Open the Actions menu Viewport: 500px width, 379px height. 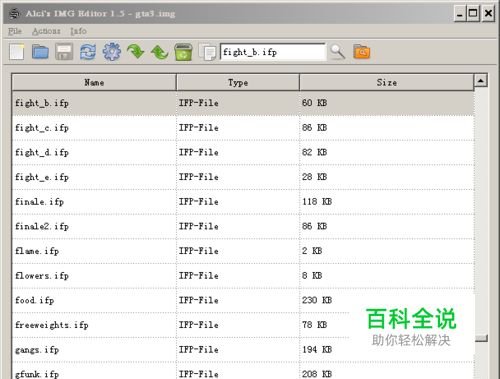(x=46, y=31)
